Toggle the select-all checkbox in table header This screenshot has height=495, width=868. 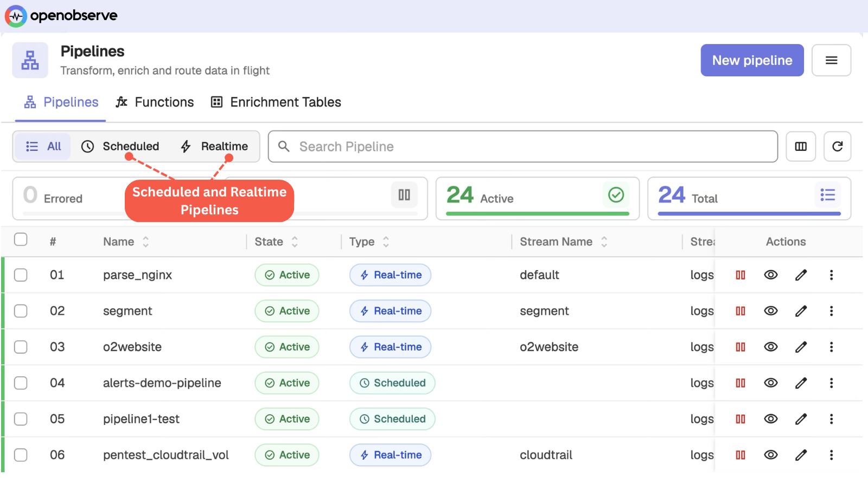click(x=21, y=239)
